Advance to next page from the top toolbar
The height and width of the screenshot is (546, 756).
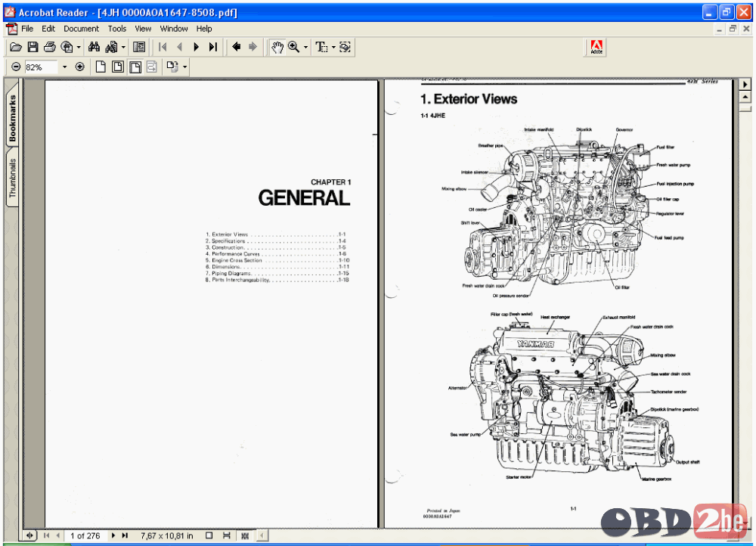[197, 47]
